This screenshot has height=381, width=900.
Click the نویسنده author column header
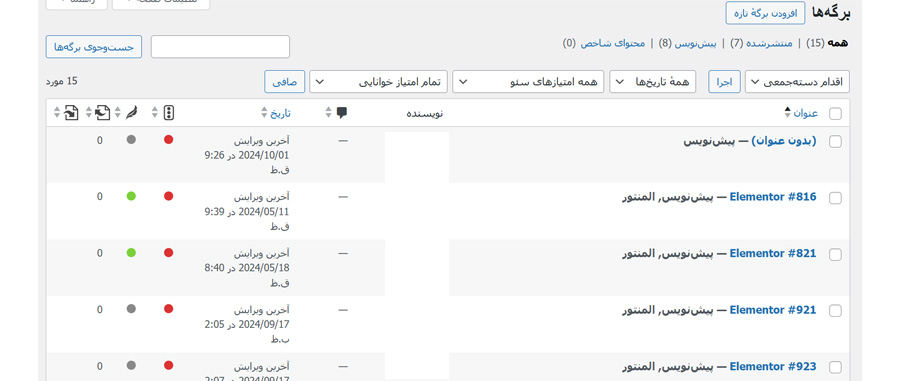coord(425,113)
